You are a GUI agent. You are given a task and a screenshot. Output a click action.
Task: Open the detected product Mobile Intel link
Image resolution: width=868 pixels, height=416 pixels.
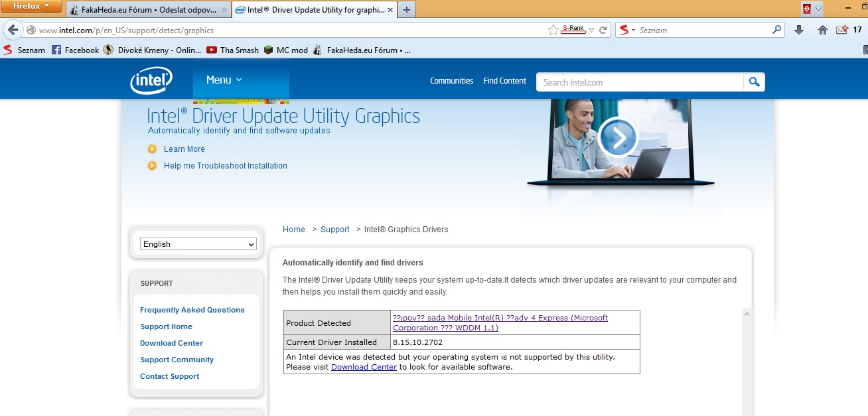pos(500,322)
